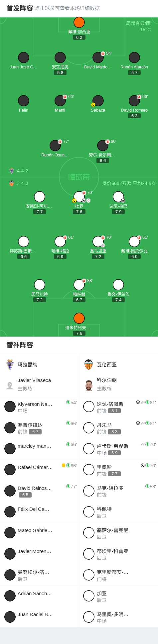Open Javier Vilaseca coach placeholder avatar
The width and height of the screenshot is (158, 644).
(x=10, y=385)
